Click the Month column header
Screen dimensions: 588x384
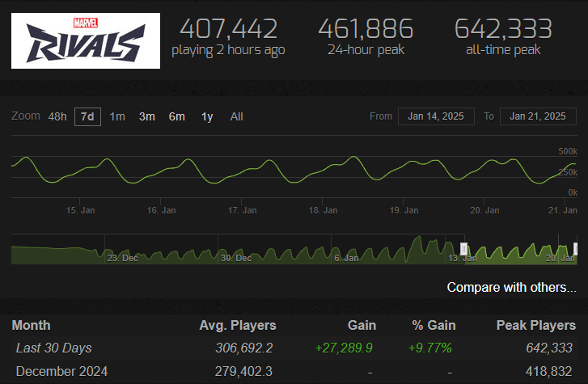31,325
